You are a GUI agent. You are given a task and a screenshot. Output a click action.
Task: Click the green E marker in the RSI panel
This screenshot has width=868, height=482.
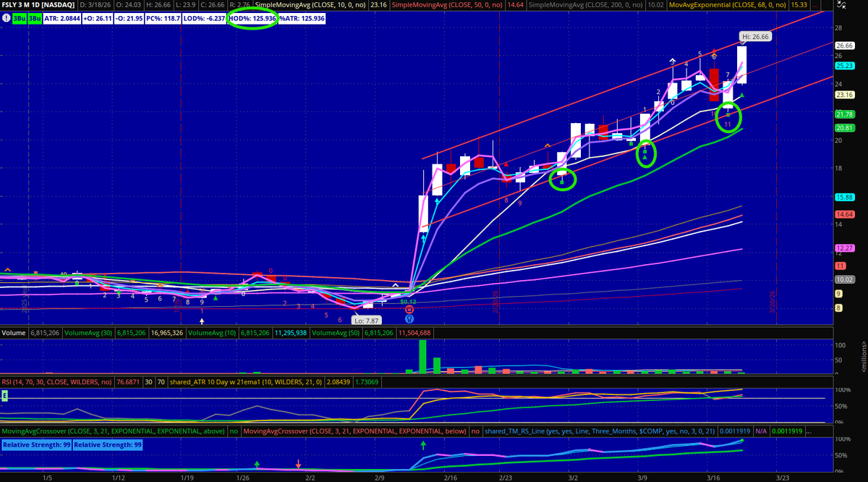click(x=4, y=395)
